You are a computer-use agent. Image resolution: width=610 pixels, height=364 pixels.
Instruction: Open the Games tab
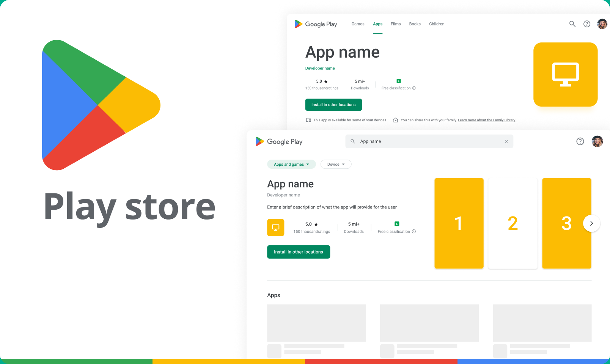pos(358,24)
